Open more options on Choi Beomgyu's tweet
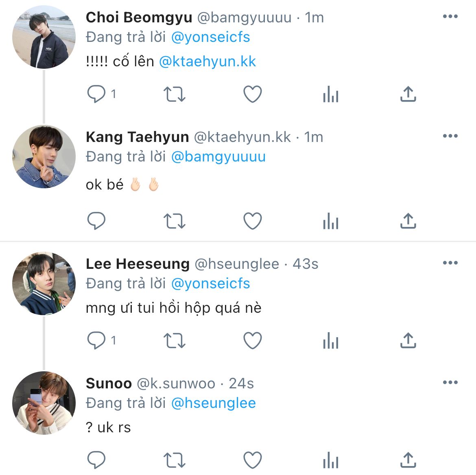The width and height of the screenshot is (476, 475). click(450, 17)
